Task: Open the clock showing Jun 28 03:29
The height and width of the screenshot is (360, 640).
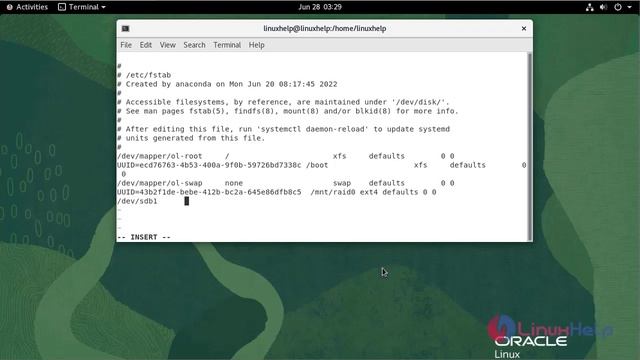Action: 320,7
